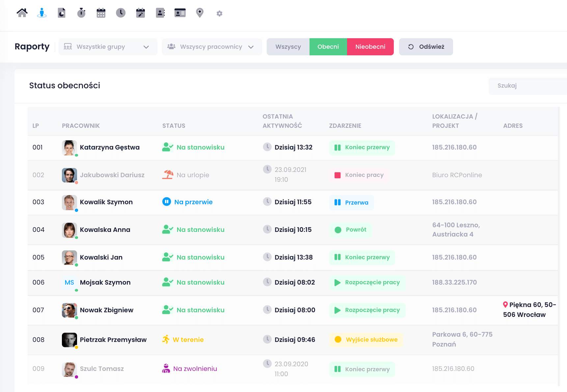Open the ID card icon
The image size is (567, 392).
[180, 13]
